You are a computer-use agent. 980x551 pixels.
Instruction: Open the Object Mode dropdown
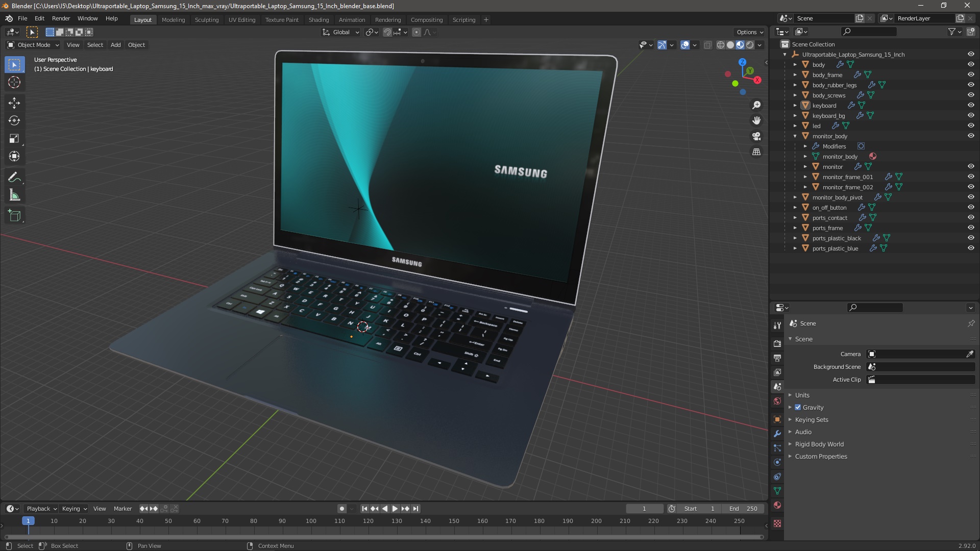click(x=33, y=45)
